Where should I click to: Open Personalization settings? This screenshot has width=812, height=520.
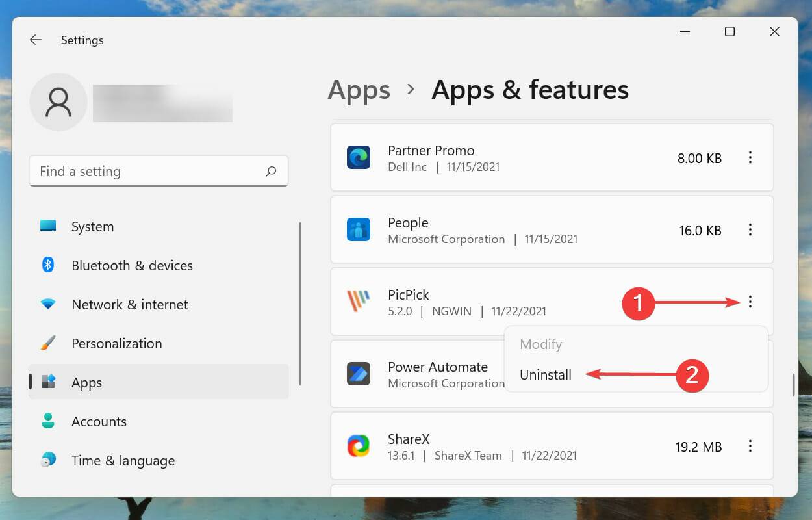tap(159, 344)
